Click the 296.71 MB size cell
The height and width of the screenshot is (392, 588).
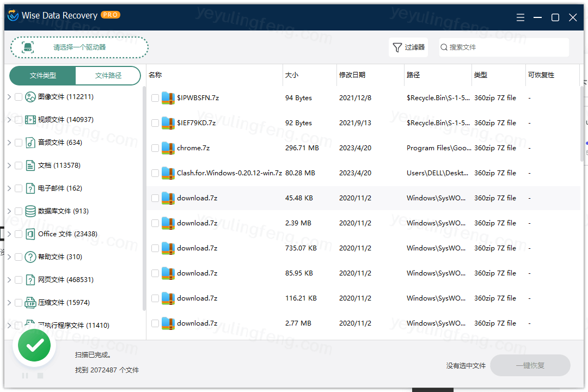click(x=302, y=148)
